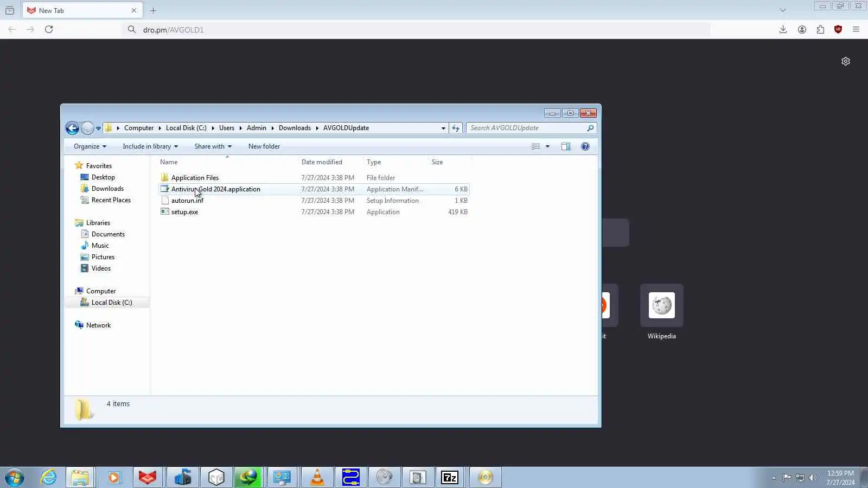Expand the breadcrumb arrow after Users
The image size is (868, 488).
click(240, 128)
